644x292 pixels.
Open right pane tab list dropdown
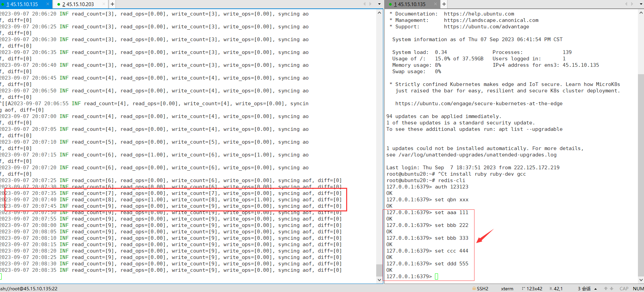click(x=641, y=4)
